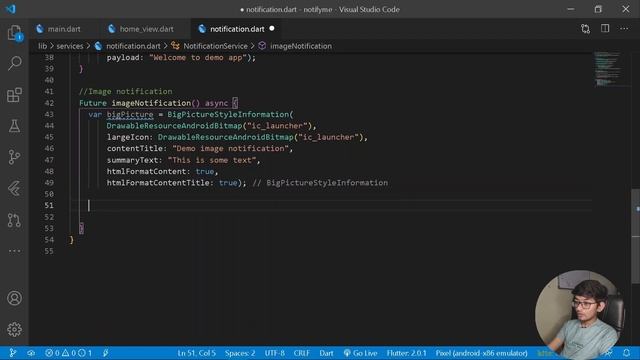
Task: Change indentation via Spaces: 2
Action: pos(240,353)
